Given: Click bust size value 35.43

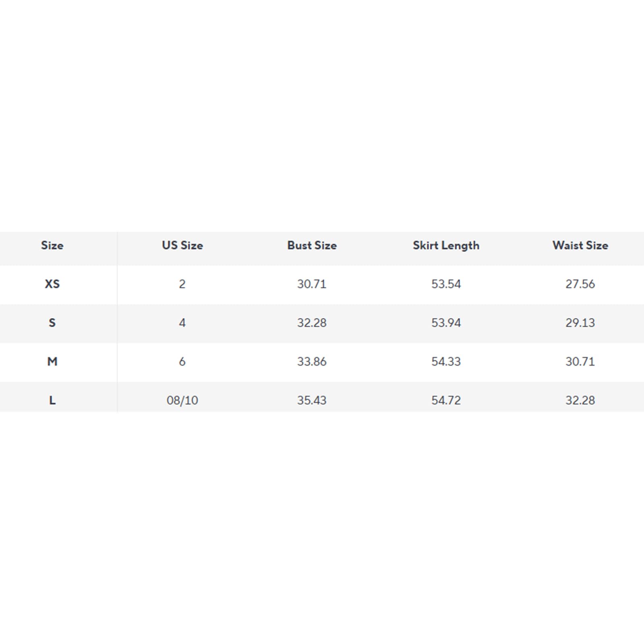Looking at the screenshot, I should tap(312, 400).
